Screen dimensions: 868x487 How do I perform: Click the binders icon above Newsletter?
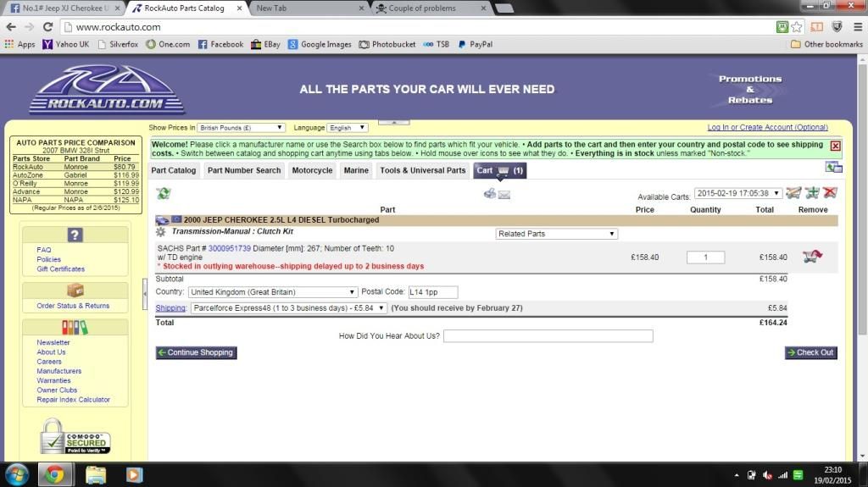coord(75,327)
